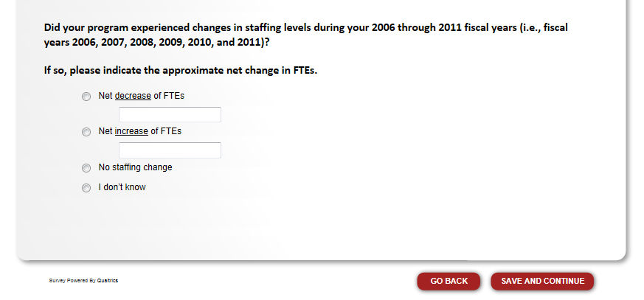Choose the No staffing change radio button
Image resolution: width=644 pixels, height=300 pixels.
point(86,168)
